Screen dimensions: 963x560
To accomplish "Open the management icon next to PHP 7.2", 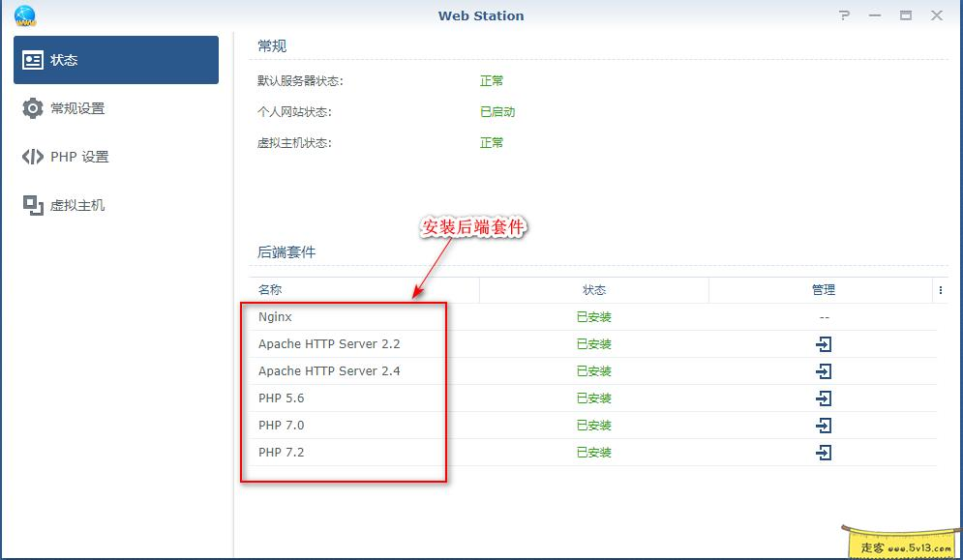I will [x=824, y=452].
